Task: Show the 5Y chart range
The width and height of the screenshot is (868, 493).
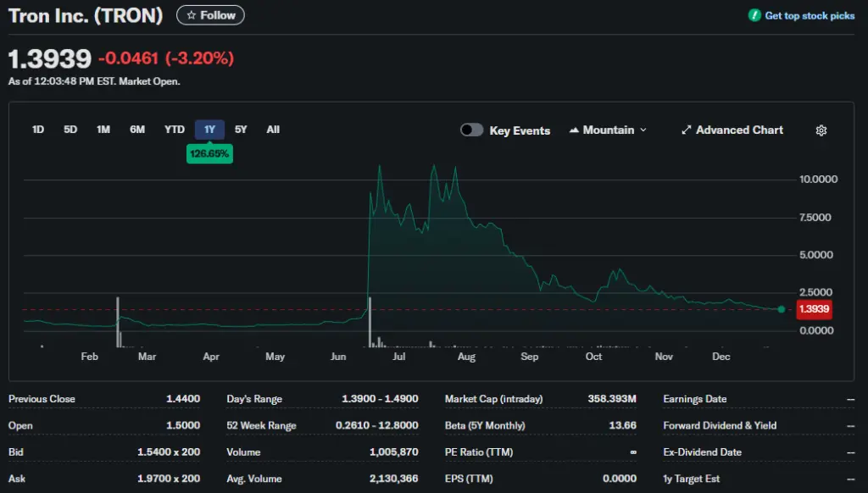Action: [x=241, y=130]
